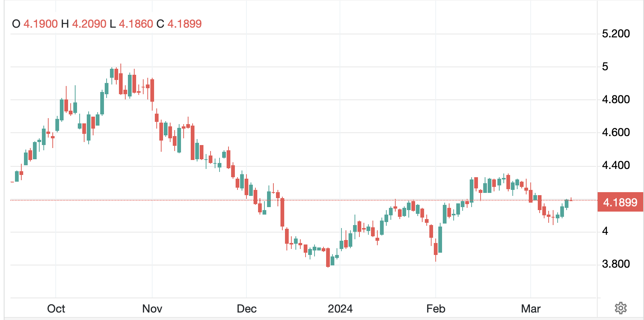Click the Close value 4.1899 in legend
The image size is (644, 320).
click(184, 24)
